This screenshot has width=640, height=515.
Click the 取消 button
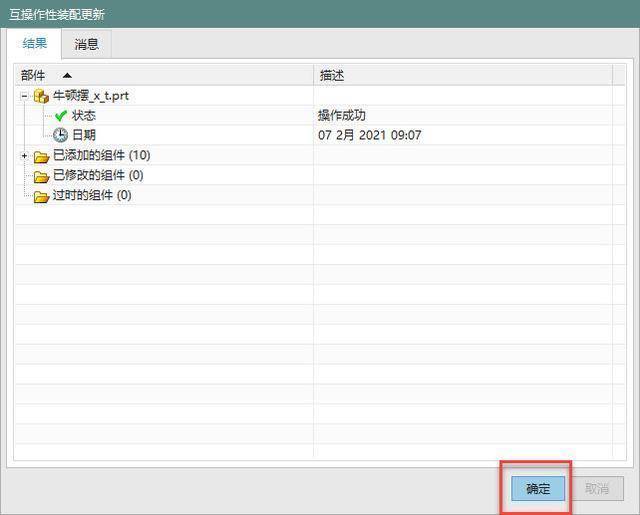point(597,488)
